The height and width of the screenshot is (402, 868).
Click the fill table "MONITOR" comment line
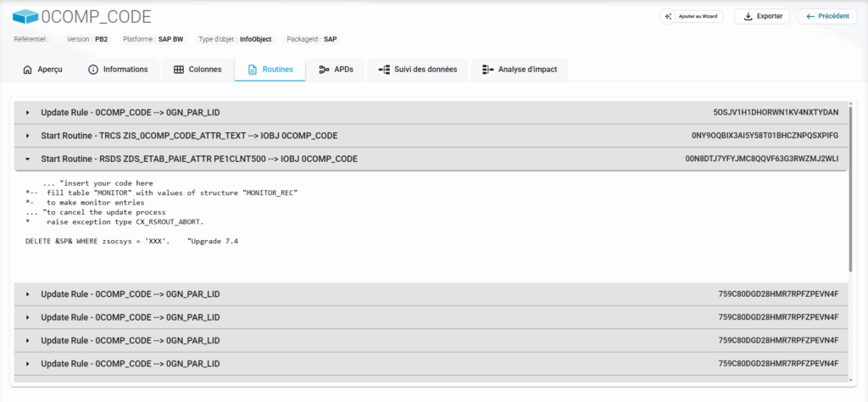click(162, 193)
